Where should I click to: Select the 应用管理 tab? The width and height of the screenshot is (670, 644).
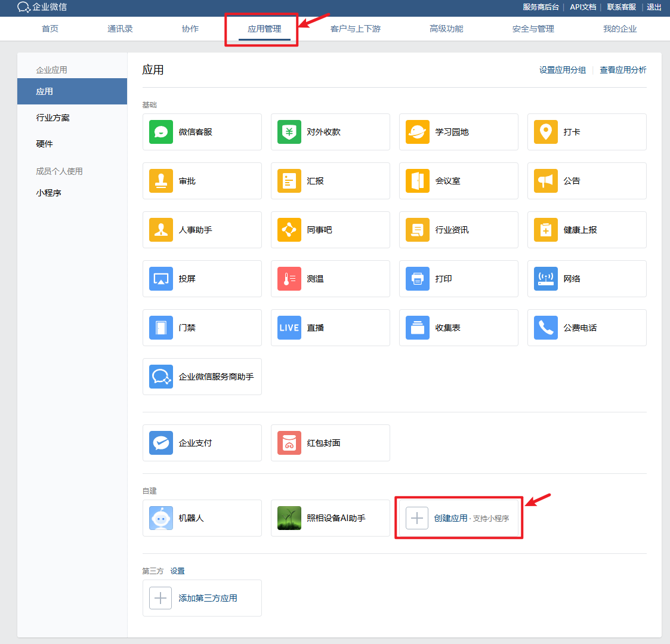click(264, 29)
